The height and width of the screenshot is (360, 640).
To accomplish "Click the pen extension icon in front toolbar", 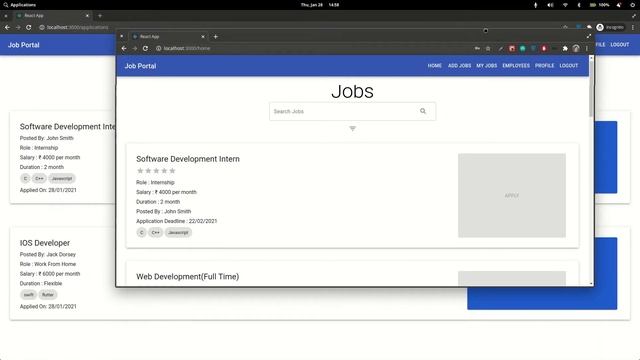I will click(x=501, y=48).
